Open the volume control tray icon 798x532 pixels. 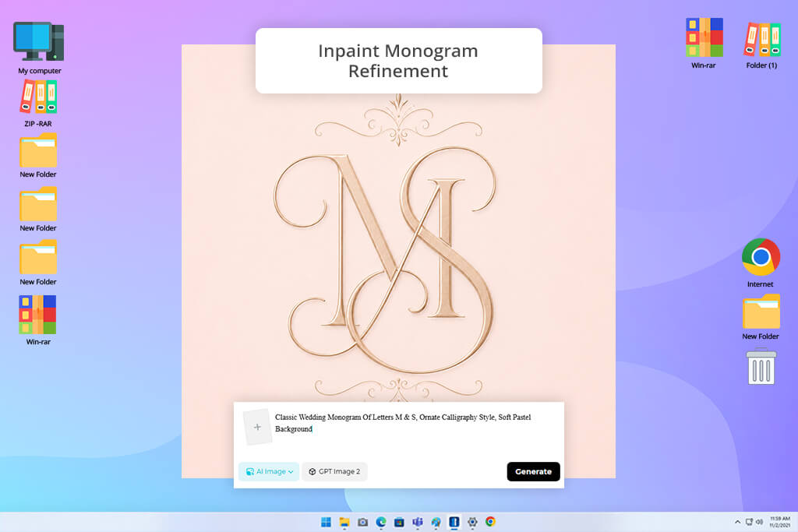coord(759,522)
